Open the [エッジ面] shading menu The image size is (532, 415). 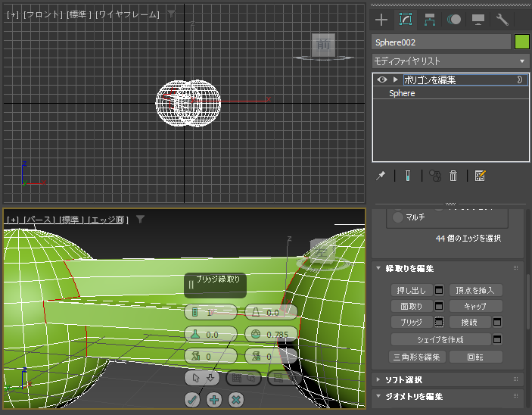pos(108,220)
